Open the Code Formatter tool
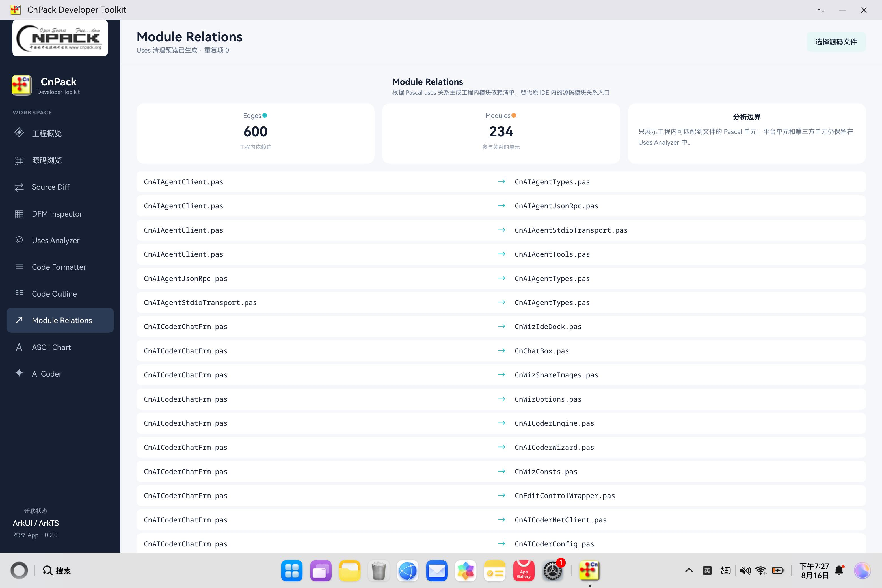The height and width of the screenshot is (588, 882). pos(60,267)
